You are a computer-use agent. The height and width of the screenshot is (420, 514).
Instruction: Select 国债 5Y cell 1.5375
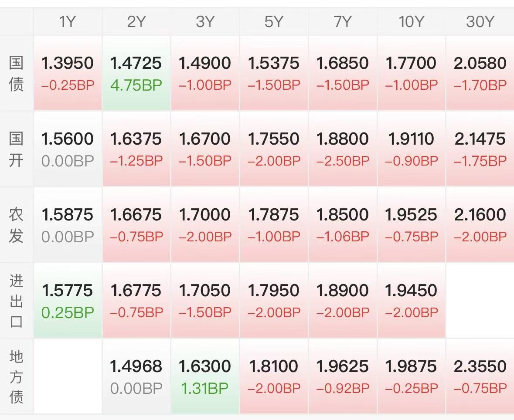tap(274, 73)
